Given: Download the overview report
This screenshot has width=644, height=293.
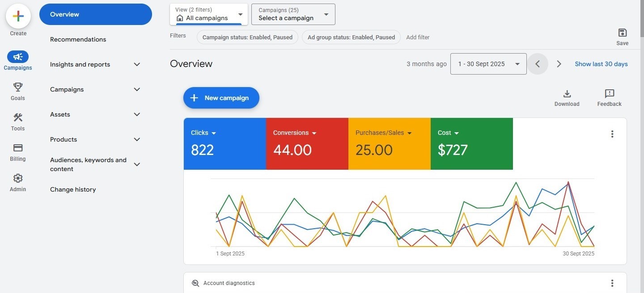Looking at the screenshot, I should tap(567, 94).
